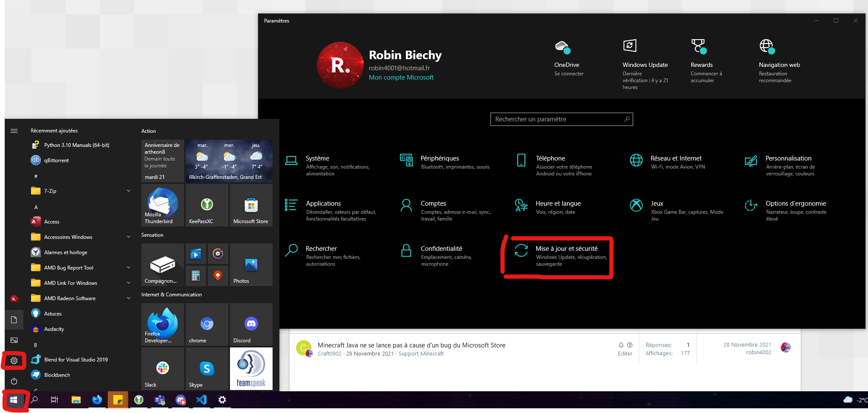Open the Photos tile
The image size is (868, 413).
click(x=251, y=265)
